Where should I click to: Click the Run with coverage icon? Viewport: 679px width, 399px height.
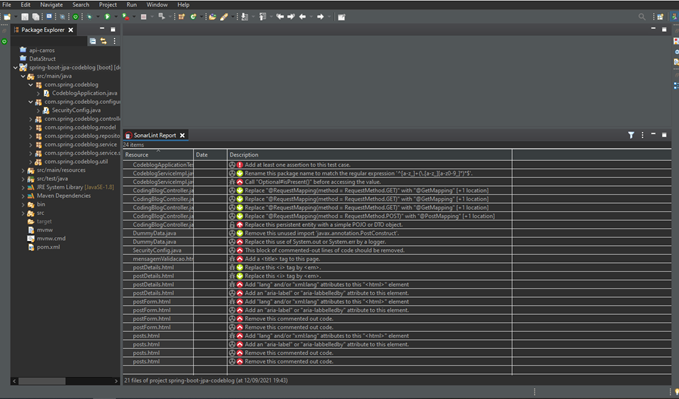tap(125, 17)
